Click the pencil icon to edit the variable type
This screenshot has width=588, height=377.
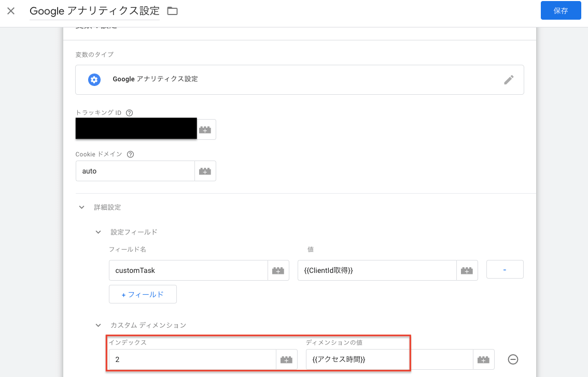pyautogui.click(x=509, y=80)
